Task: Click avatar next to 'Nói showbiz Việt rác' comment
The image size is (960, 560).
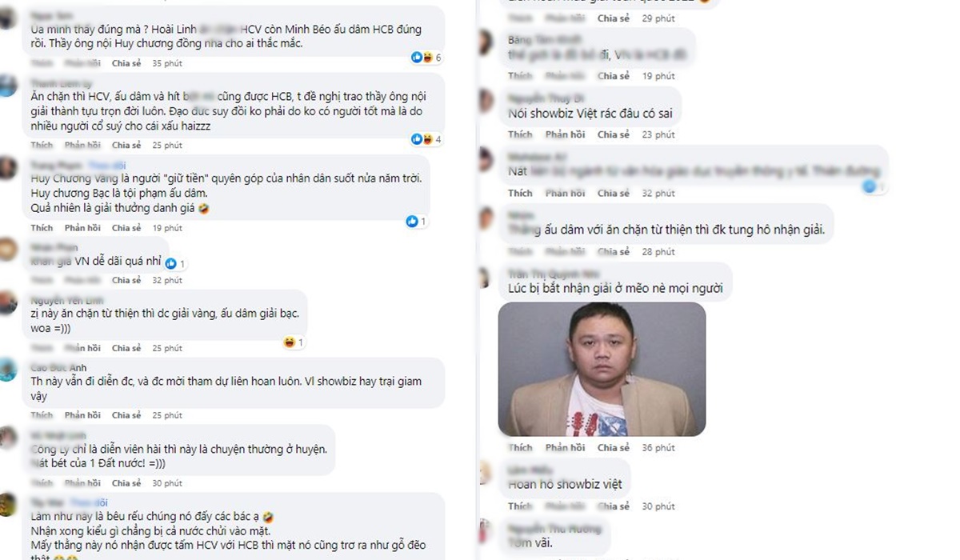Action: 486,101
